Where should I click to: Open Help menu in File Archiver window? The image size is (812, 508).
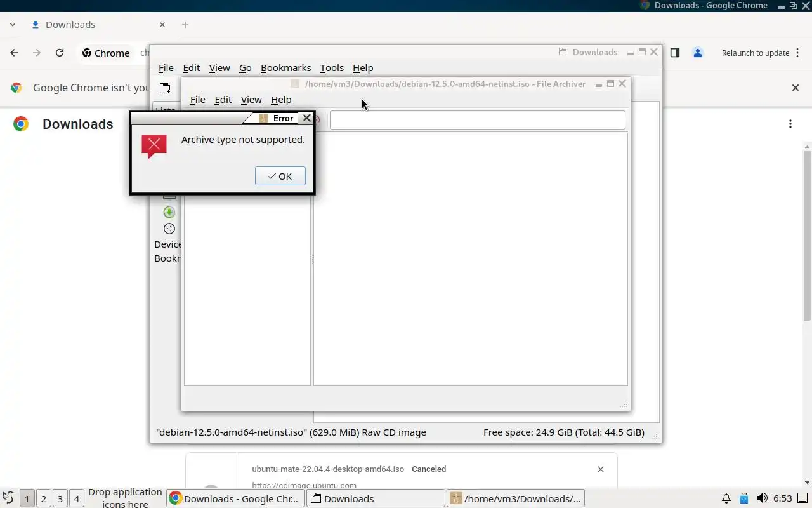tap(281, 100)
